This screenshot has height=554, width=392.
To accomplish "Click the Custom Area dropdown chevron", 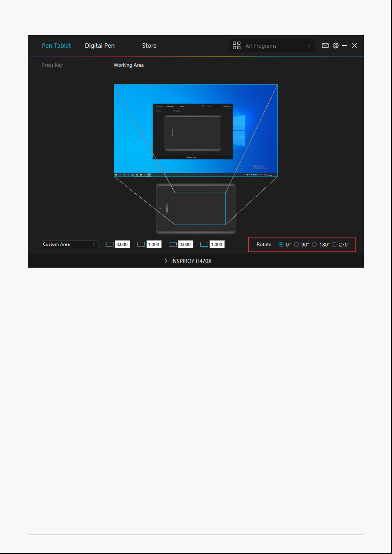I will click(94, 244).
